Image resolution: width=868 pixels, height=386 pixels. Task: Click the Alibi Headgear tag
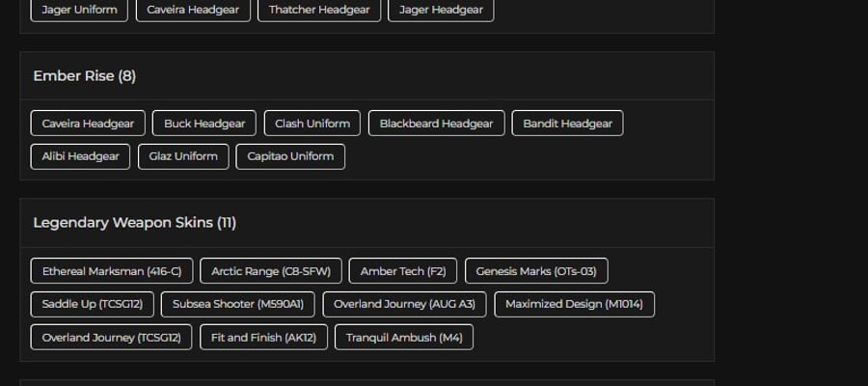point(80,156)
